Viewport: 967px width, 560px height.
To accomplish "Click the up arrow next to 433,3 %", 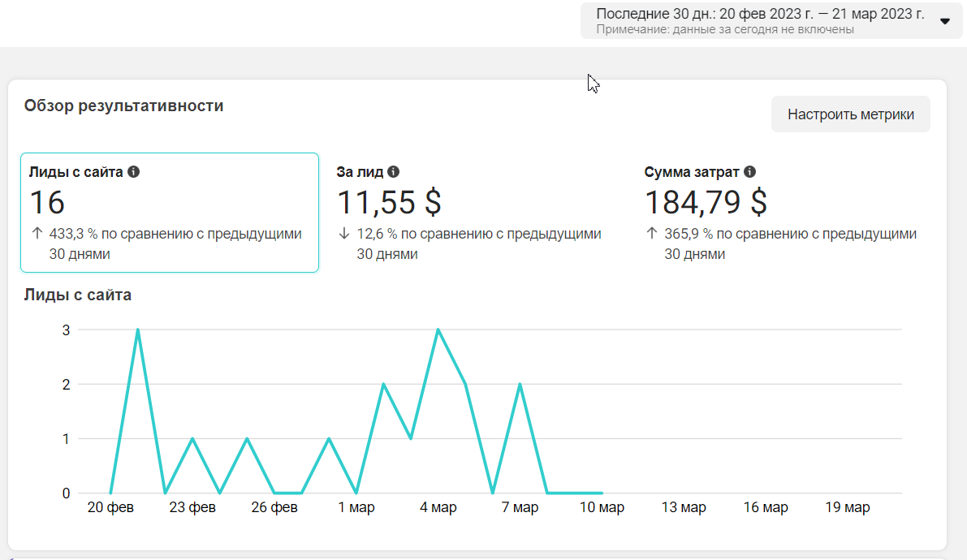I will tap(37, 234).
